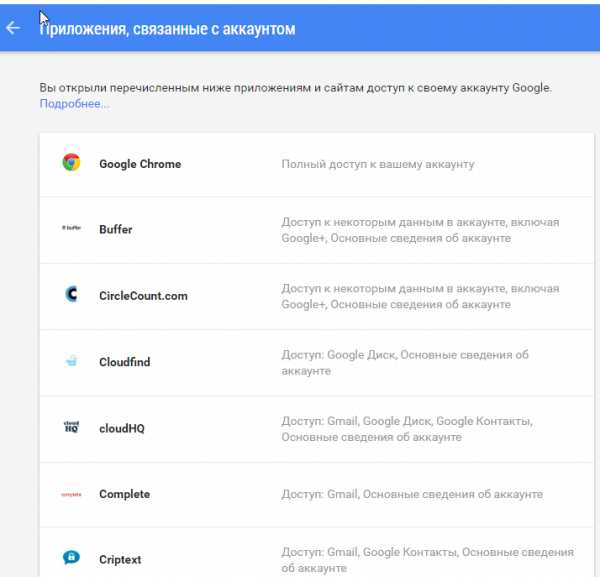Open the Подробнее link

[74, 104]
